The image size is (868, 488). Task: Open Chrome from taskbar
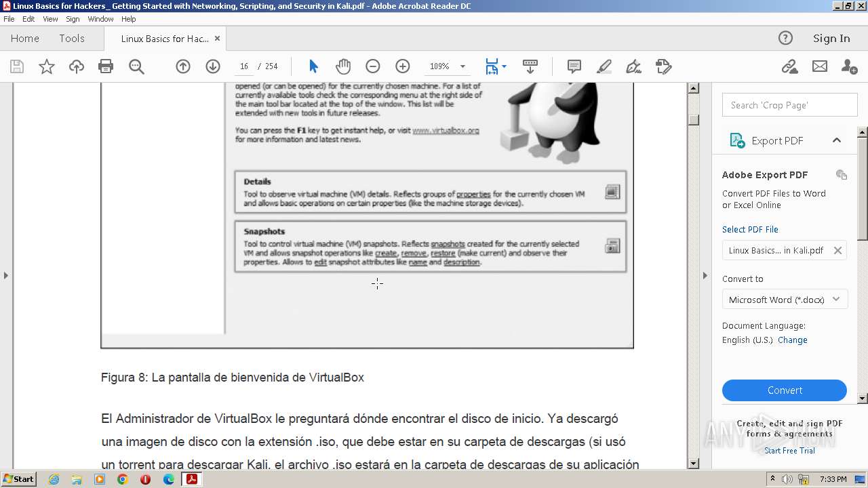(122, 479)
